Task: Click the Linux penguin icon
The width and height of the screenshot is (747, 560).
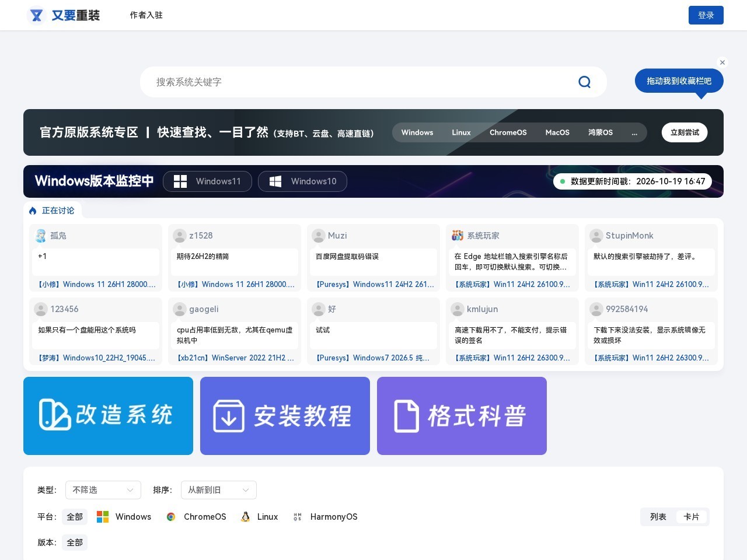Action: 246,517
